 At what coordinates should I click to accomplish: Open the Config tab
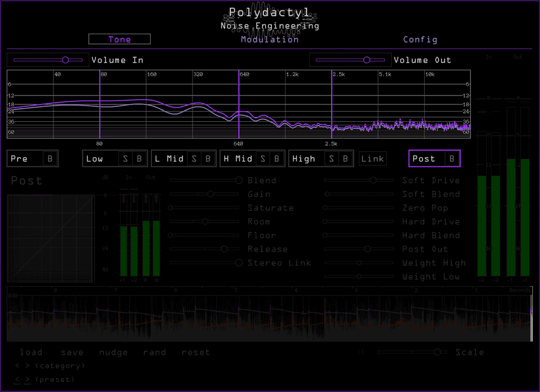point(420,40)
